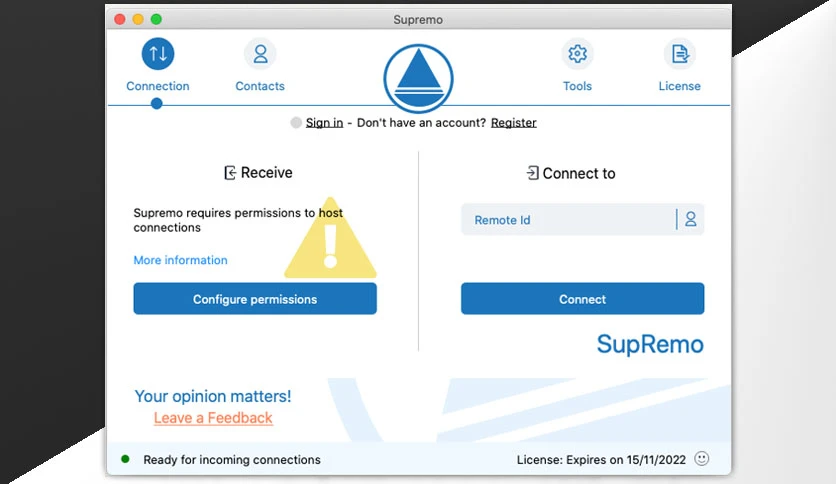Image resolution: width=836 pixels, height=484 pixels.
Task: Click the 'Connect to' heading text
Action: pos(579,173)
